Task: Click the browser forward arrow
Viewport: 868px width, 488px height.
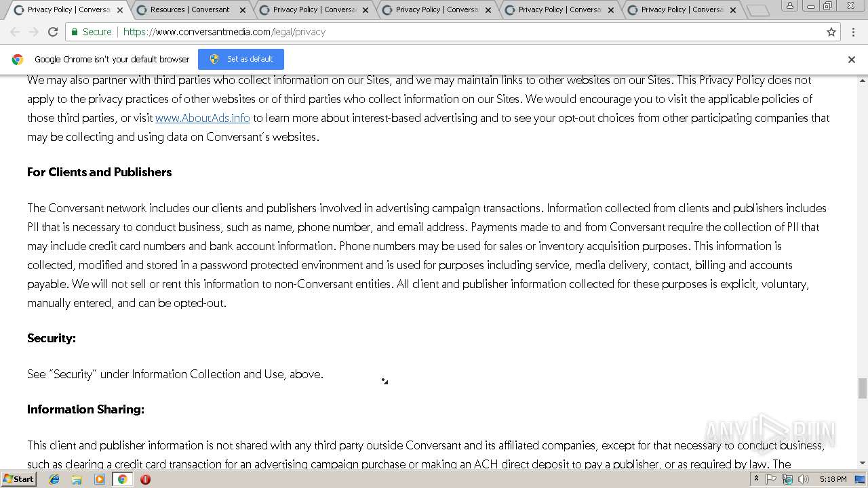Action: (34, 32)
